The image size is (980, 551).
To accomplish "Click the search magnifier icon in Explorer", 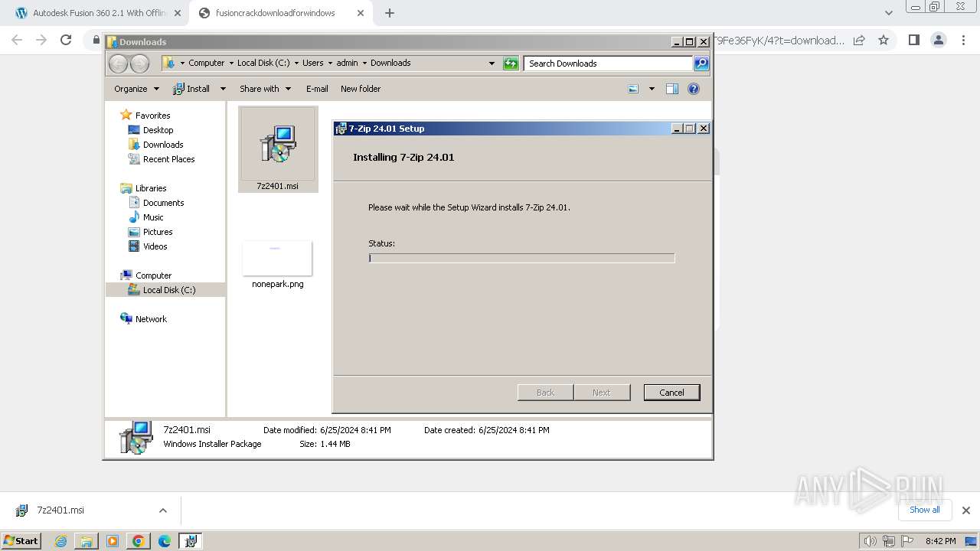I will [x=701, y=64].
